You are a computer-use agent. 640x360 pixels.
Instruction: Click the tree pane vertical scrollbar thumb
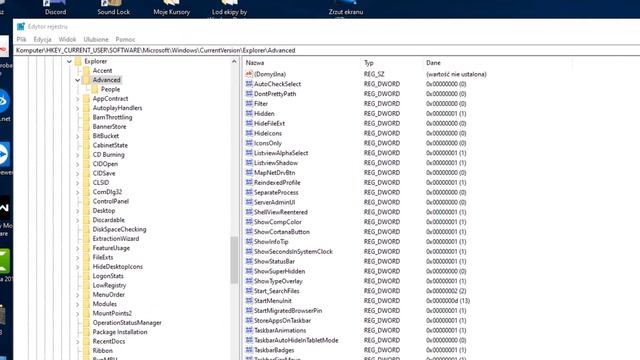[234, 260]
